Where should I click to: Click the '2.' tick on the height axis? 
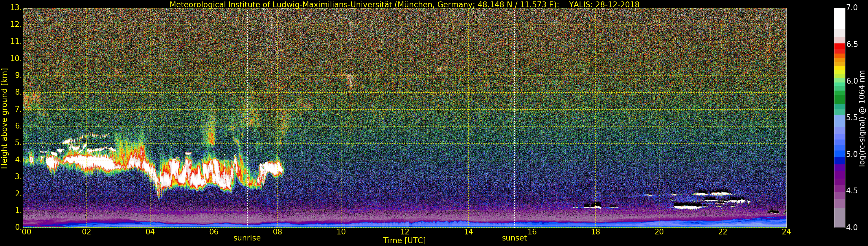[18, 194]
